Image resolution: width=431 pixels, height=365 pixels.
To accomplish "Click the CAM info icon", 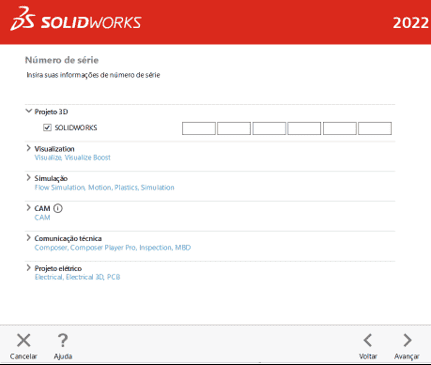I will click(58, 208).
